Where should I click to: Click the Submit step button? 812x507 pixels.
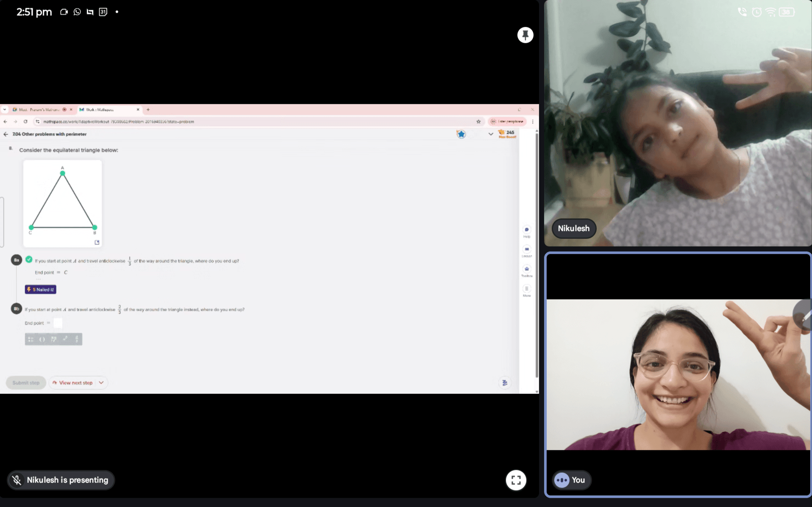(26, 383)
